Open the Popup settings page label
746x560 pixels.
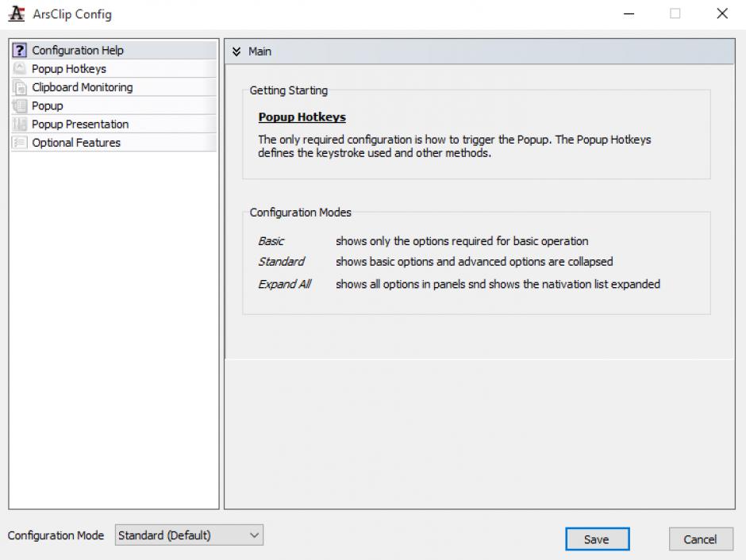coord(47,106)
